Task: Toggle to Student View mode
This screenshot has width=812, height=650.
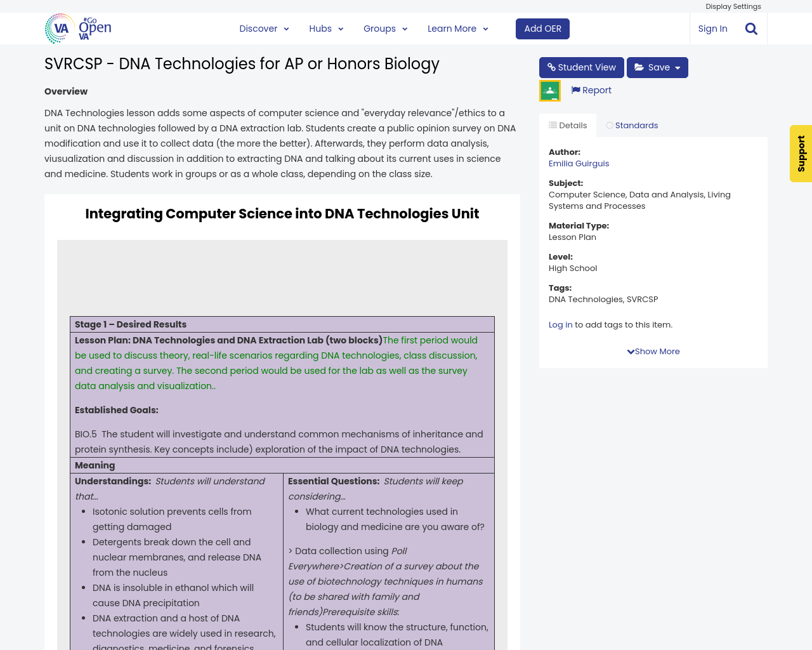Action: click(580, 66)
